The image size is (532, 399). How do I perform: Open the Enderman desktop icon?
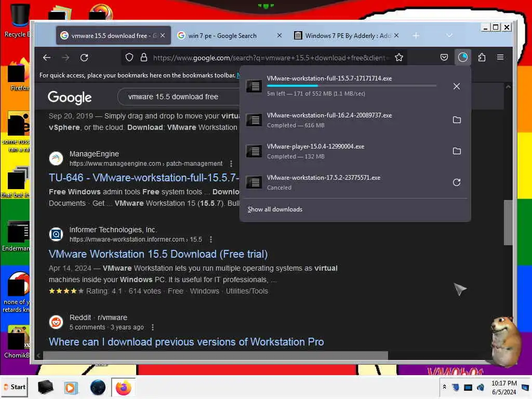(x=16, y=236)
